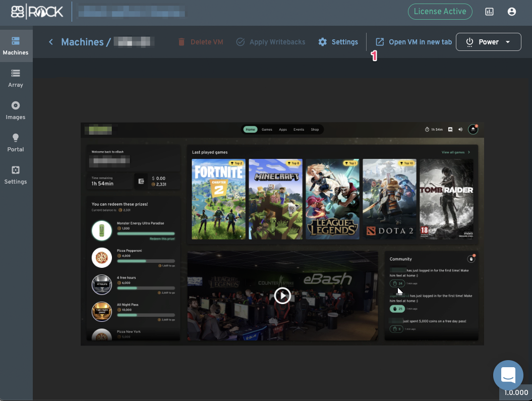Toggle the 24 reaction on community post
The image size is (532, 401).
pos(397,283)
